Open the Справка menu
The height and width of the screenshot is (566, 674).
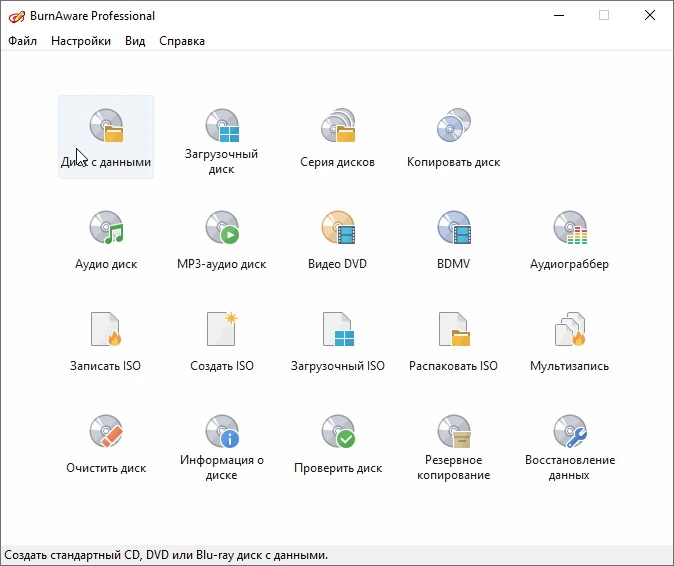pyautogui.click(x=182, y=41)
